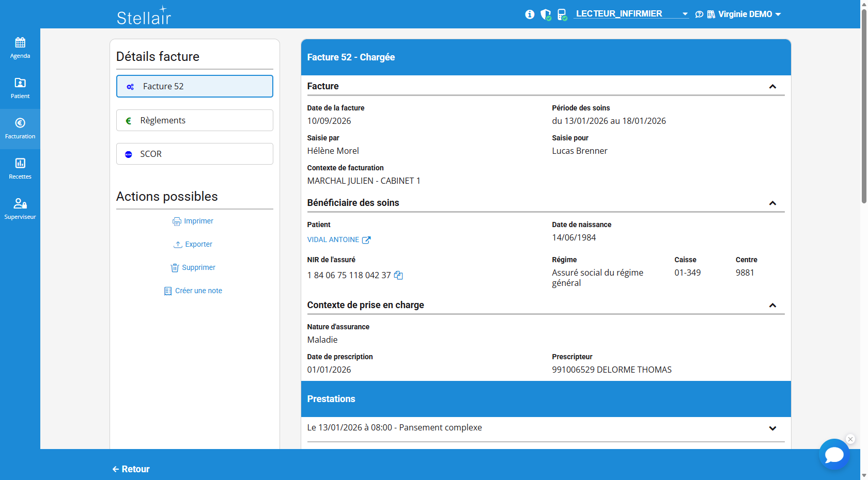Collapse the Bénéficiaire des soins section

click(x=772, y=203)
